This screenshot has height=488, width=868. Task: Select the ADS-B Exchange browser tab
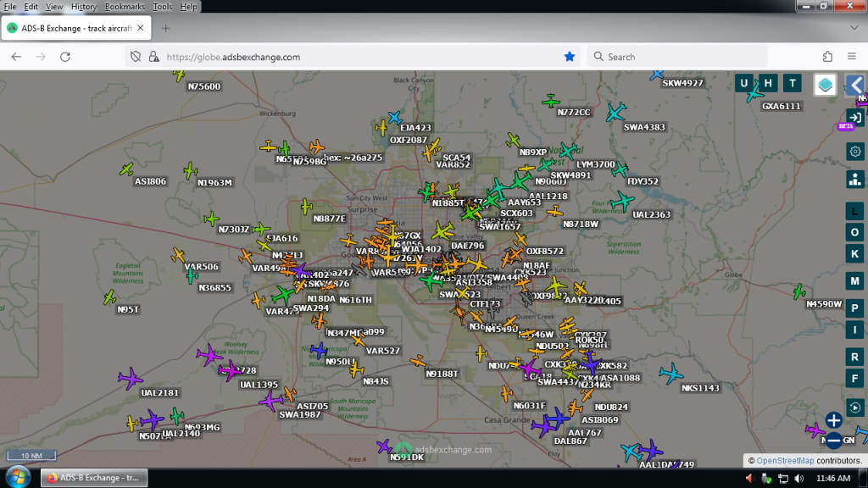coord(75,28)
